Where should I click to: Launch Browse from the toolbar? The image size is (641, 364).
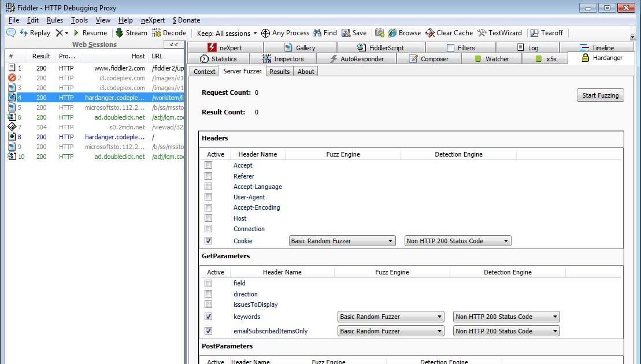(x=404, y=33)
